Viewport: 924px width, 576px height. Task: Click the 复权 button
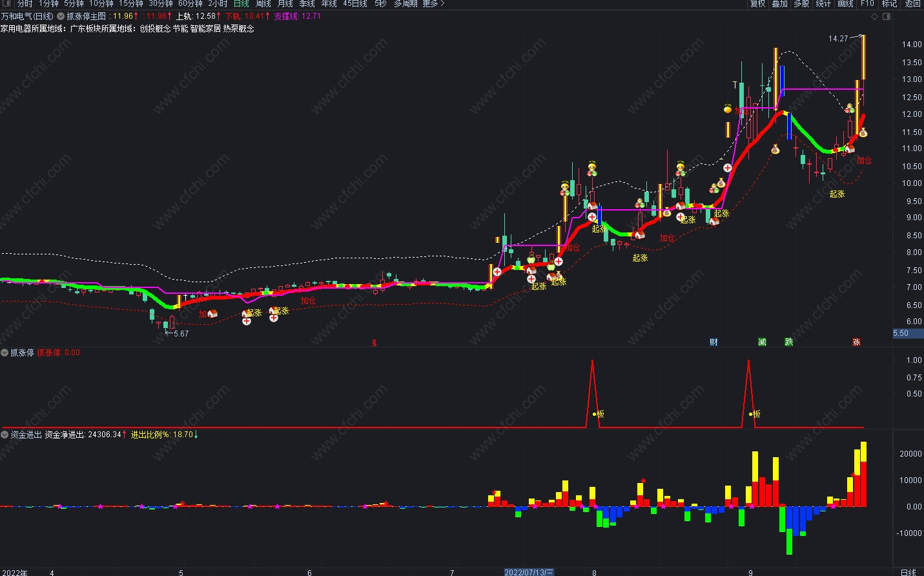(758, 4)
